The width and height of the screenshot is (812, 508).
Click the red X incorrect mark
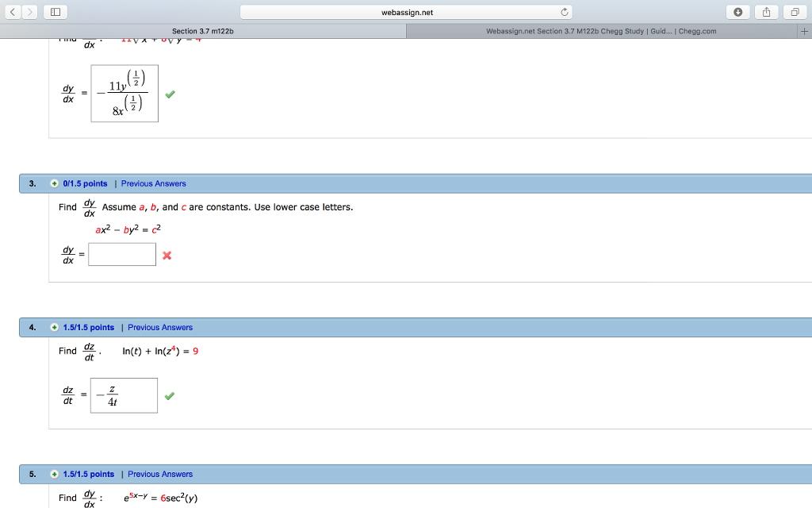167,255
